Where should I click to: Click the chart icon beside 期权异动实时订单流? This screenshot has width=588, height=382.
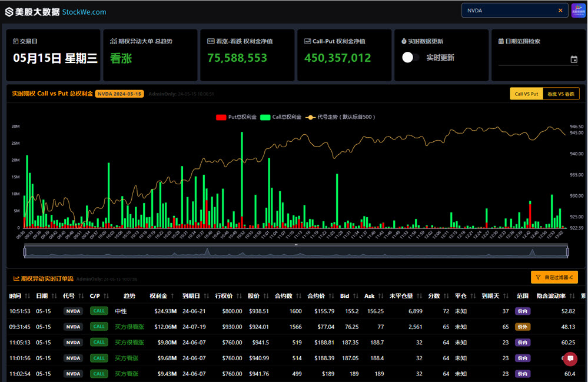click(16, 278)
